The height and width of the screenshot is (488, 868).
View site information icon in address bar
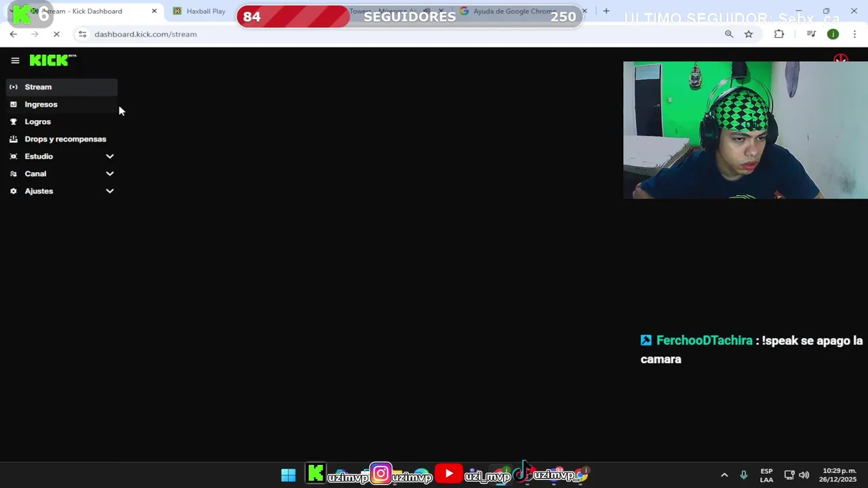tap(82, 34)
